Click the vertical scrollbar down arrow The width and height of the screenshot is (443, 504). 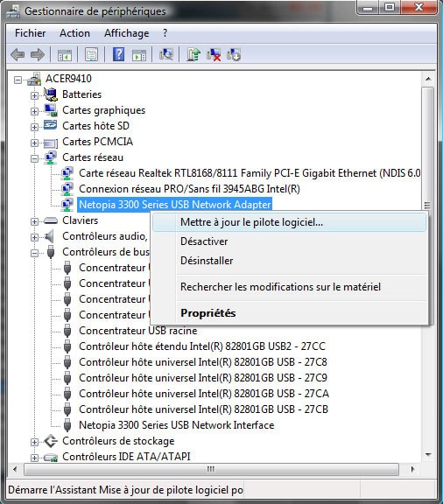428,454
